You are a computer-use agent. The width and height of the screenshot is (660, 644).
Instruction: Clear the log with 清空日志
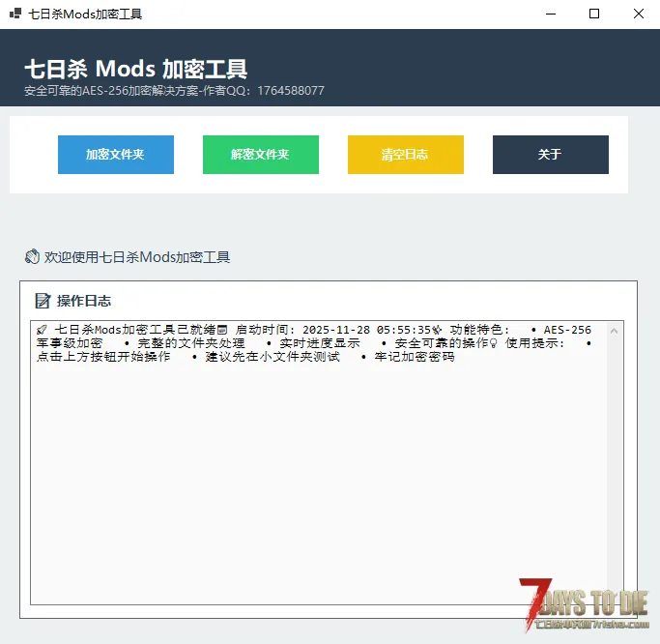[405, 155]
